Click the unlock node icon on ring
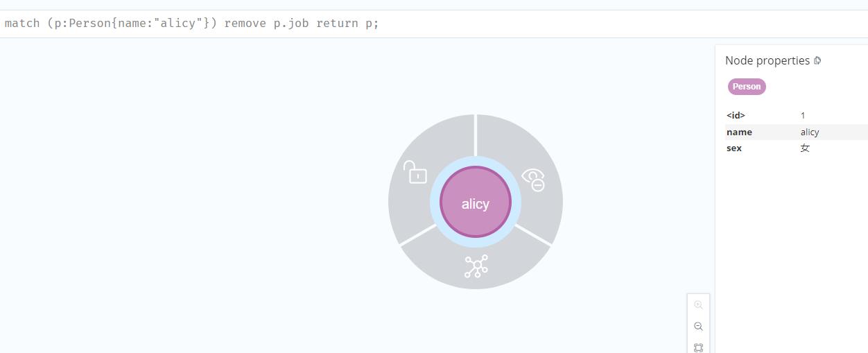Screen dimensions: 868x353 pyautogui.click(x=415, y=173)
